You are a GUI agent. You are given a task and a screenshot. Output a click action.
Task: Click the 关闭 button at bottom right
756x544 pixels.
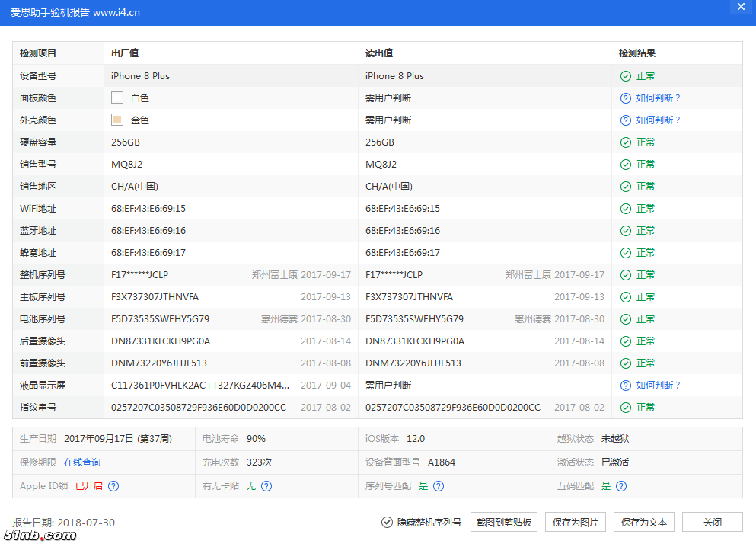(x=713, y=522)
